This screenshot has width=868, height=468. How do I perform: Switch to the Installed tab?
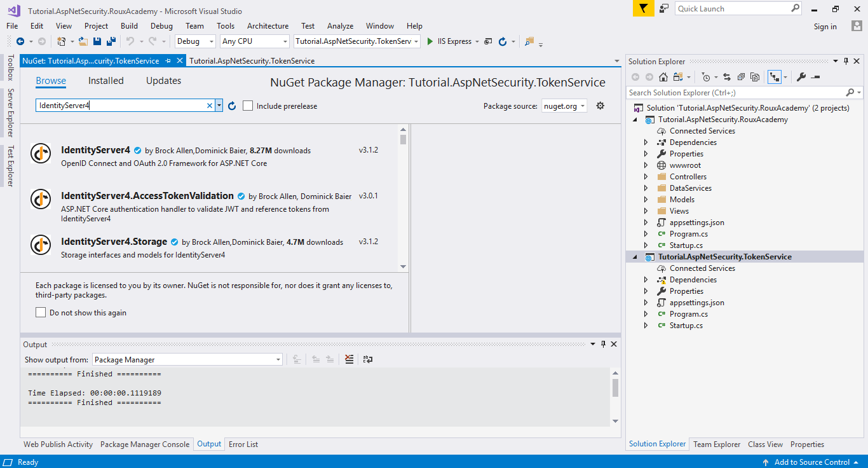(x=105, y=80)
